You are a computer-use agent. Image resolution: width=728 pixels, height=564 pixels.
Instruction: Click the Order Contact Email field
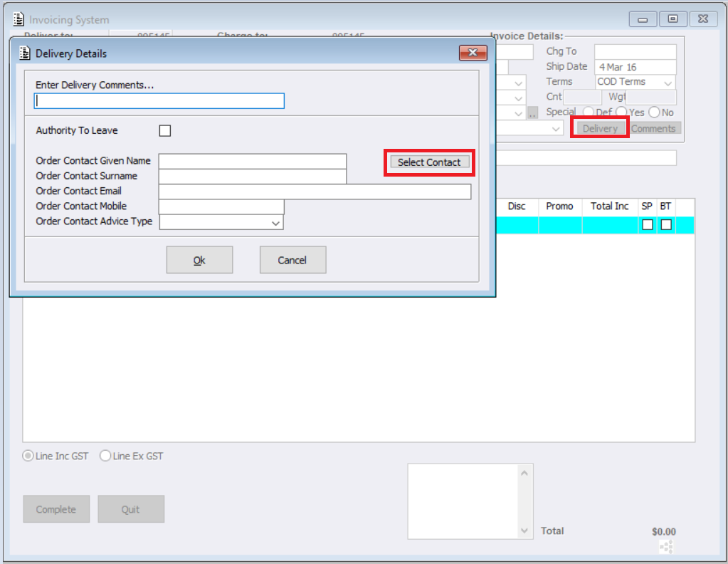[315, 192]
